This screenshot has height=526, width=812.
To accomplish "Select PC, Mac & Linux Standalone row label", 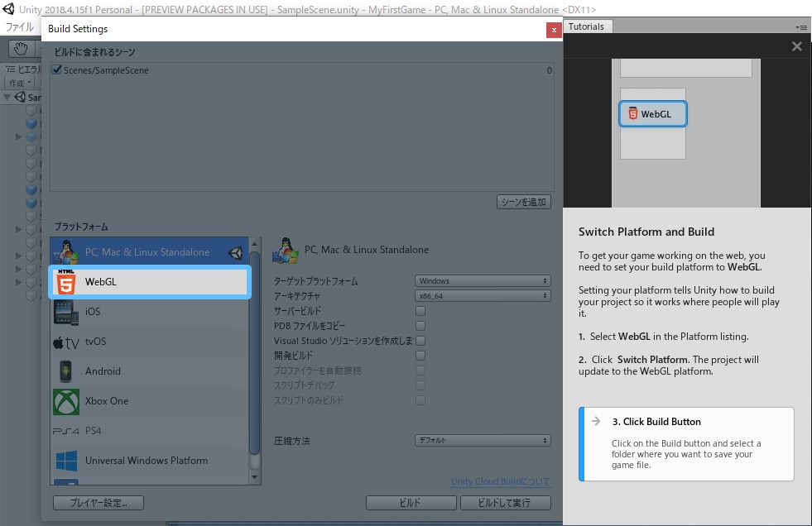I will [x=147, y=252].
